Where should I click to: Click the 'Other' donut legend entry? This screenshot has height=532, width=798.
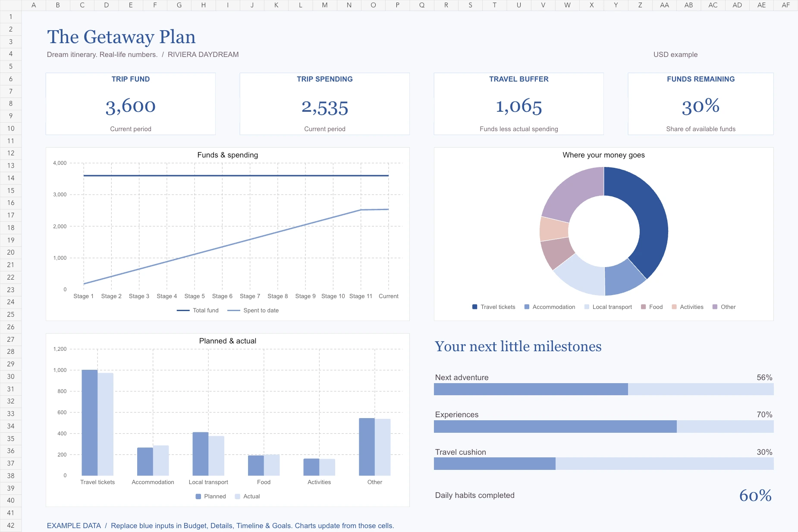724,307
